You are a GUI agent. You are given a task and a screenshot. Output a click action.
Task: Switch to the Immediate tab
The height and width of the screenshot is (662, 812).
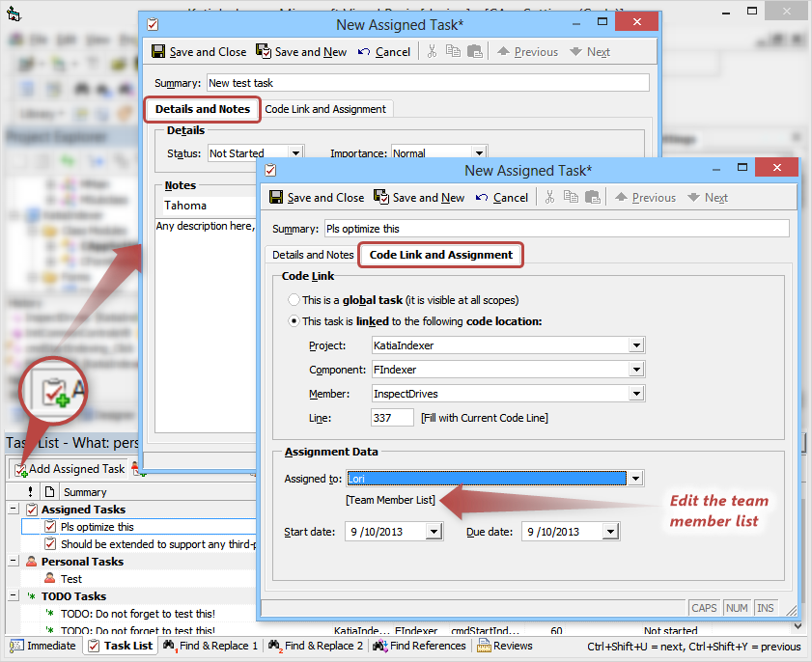43,646
